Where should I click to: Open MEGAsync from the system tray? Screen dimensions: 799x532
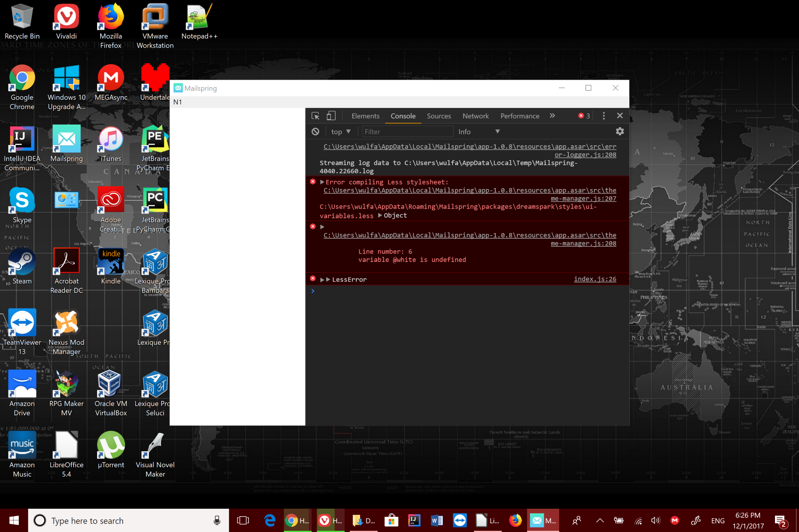coord(674,520)
